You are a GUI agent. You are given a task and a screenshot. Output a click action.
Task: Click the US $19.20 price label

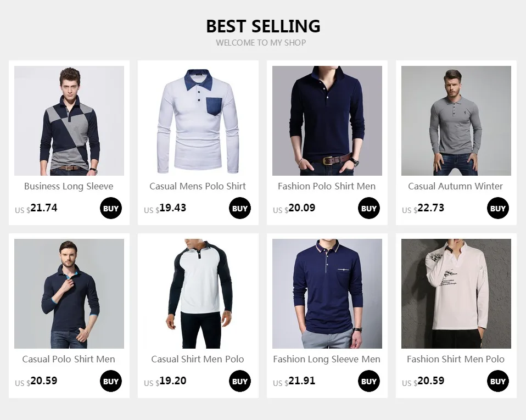tap(165, 381)
